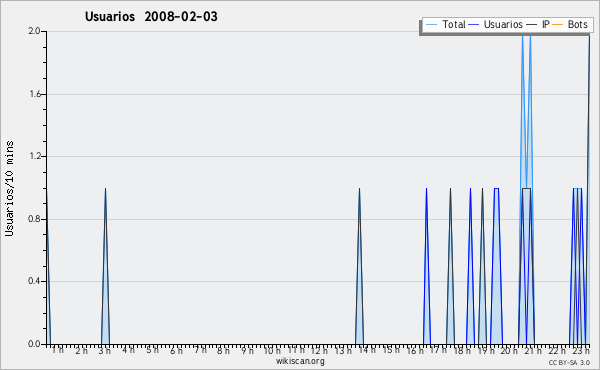Screen dimensions: 600x370
Task: Click the chart title Usuarios 2008-02-03
Action: [151, 16]
